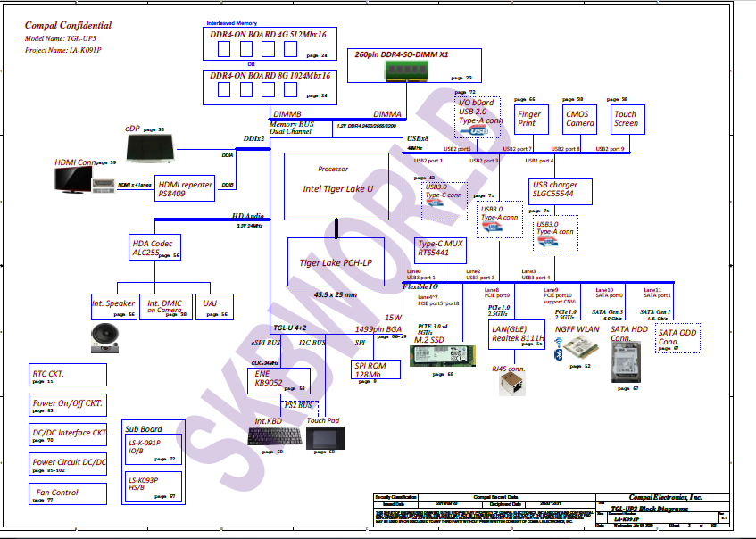
Task: Select the Power Circuit DC/DC box
Action: 68,464
